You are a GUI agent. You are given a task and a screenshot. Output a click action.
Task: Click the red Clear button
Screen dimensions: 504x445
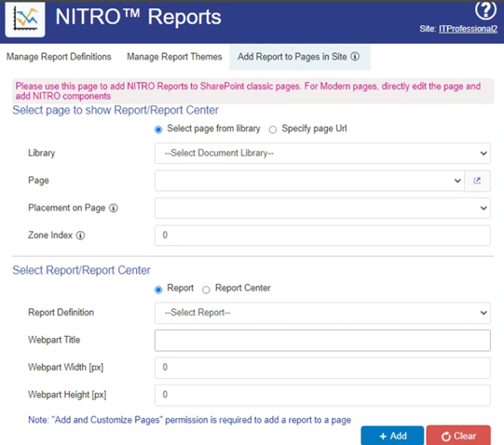458,436
